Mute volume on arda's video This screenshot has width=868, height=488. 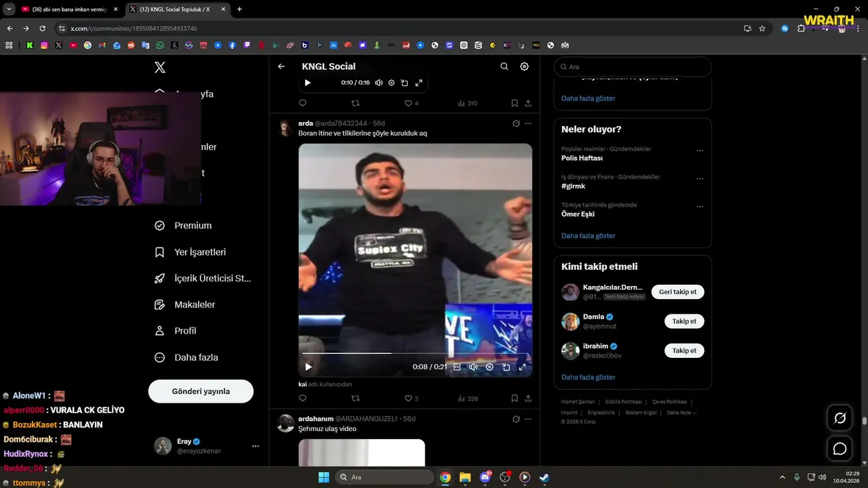(473, 367)
